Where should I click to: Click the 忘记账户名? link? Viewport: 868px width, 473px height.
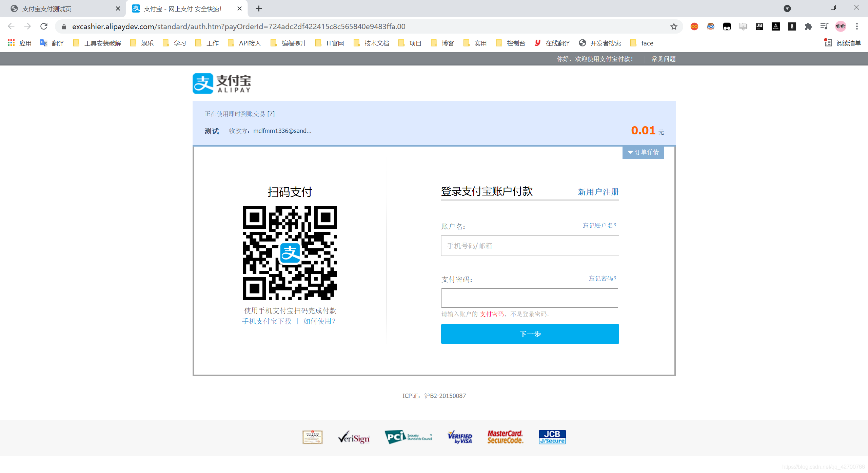tap(599, 226)
